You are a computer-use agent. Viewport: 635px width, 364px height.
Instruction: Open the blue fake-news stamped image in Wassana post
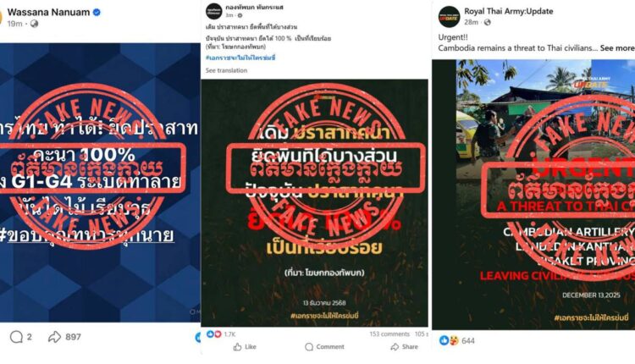click(100, 183)
